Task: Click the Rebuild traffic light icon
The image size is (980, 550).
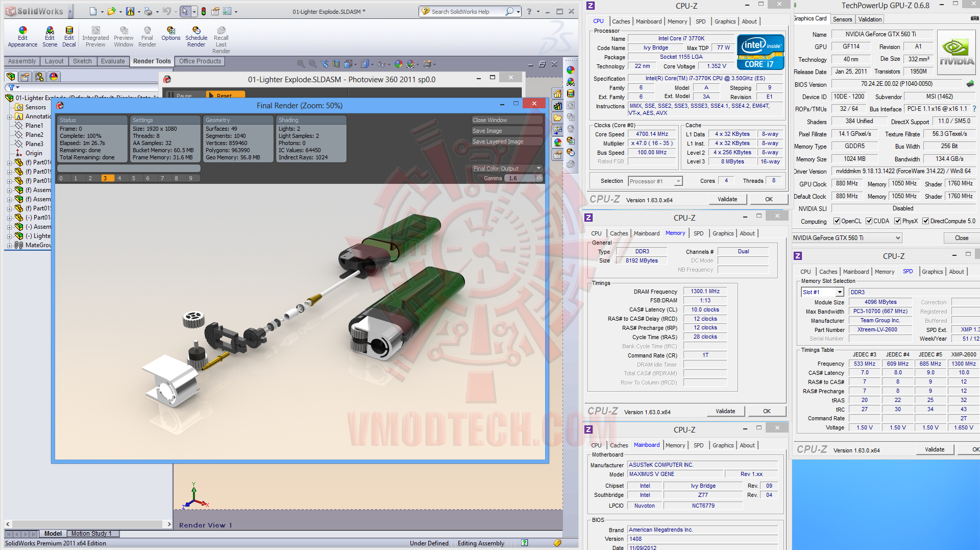Action: [x=204, y=11]
